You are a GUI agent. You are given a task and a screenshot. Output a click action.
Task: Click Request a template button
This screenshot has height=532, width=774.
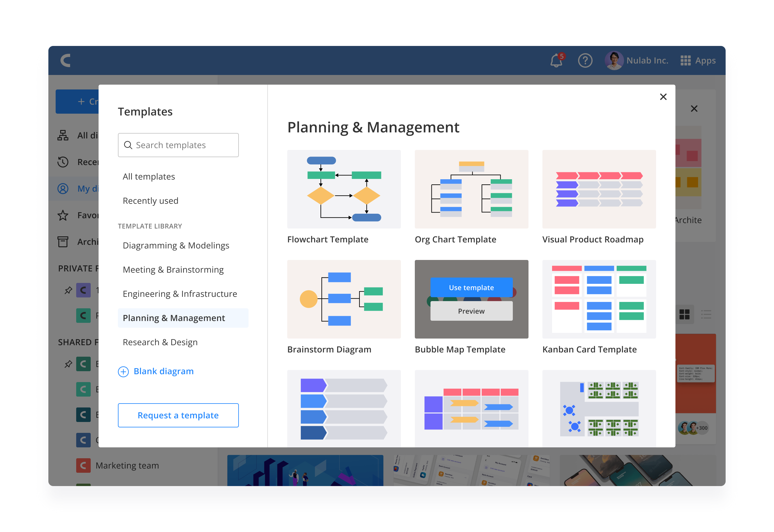pos(178,415)
